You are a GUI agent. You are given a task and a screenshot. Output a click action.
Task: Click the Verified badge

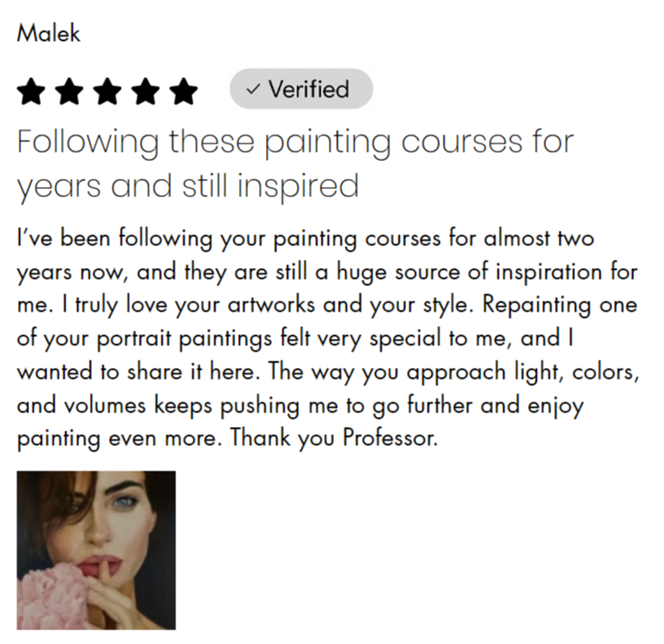[x=301, y=89]
